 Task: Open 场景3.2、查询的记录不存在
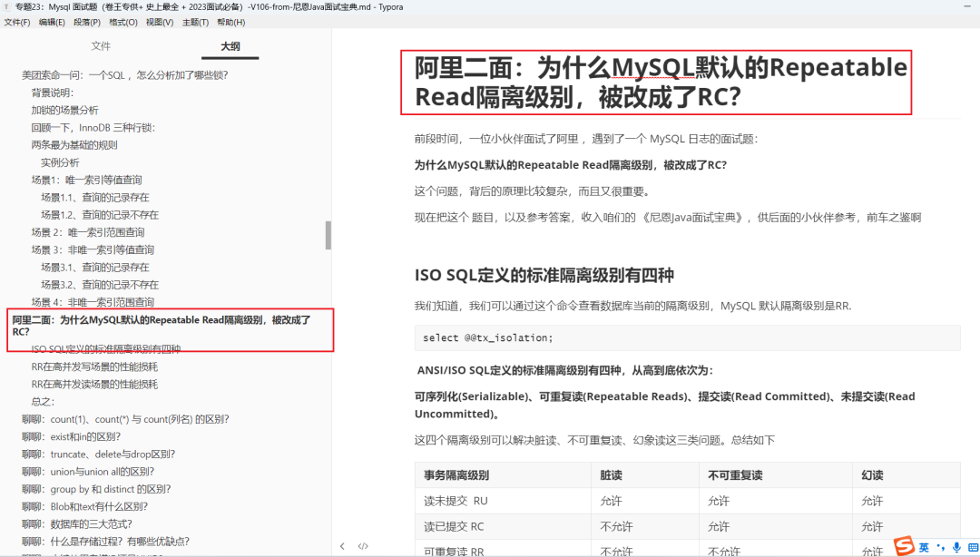100,285
